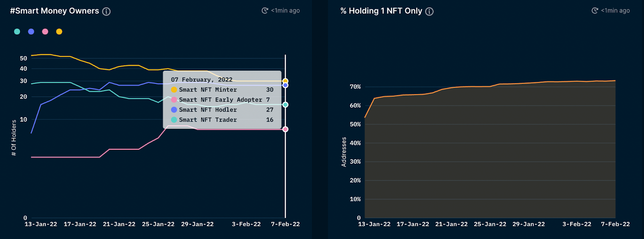This screenshot has width=644, height=239.
Task: Click the 50% y-axis label
Action: pyautogui.click(x=355, y=124)
